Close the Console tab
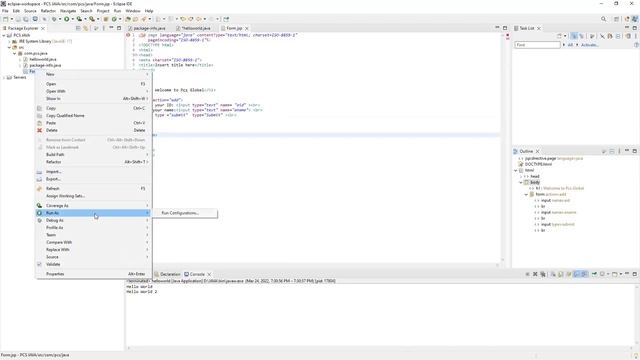 (209, 274)
